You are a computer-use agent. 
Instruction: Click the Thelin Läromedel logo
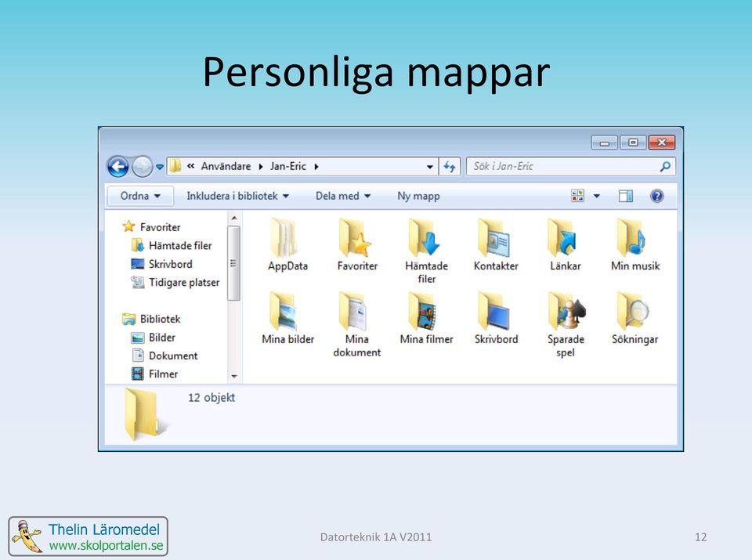coord(89,537)
